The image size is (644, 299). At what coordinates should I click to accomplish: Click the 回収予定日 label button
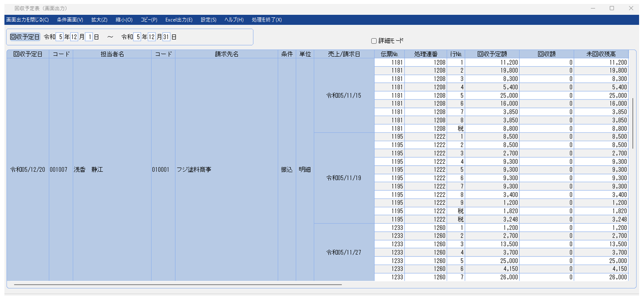(25, 37)
